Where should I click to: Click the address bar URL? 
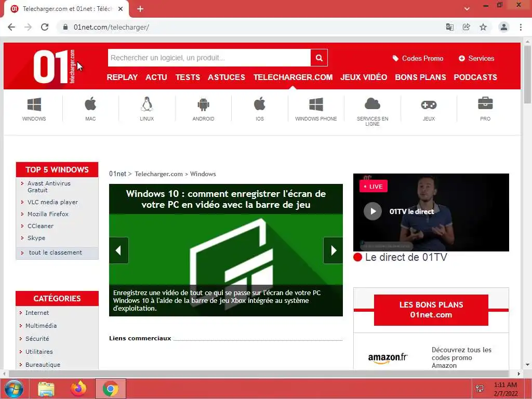[x=111, y=27]
